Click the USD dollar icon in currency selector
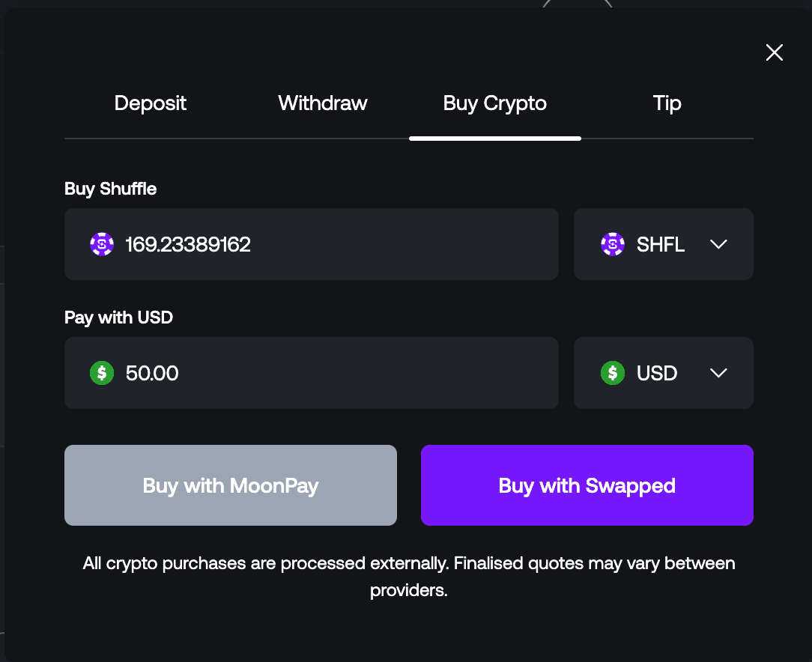This screenshot has height=662, width=812. pyautogui.click(x=613, y=373)
